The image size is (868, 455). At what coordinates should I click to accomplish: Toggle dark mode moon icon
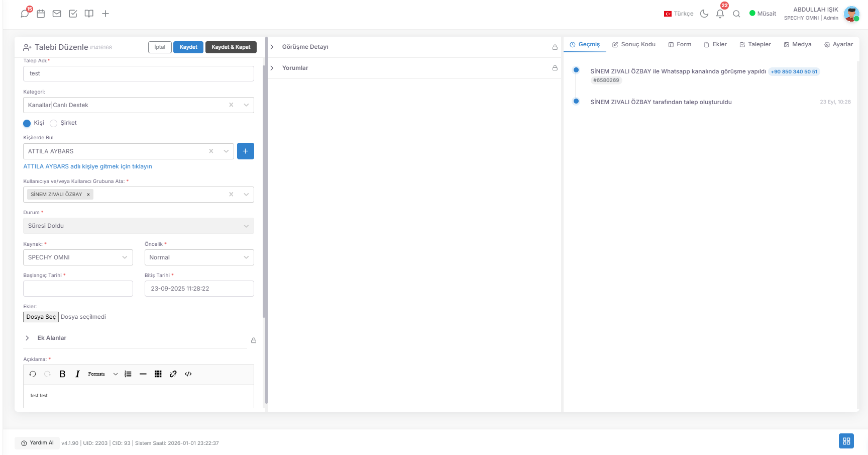tap(704, 14)
